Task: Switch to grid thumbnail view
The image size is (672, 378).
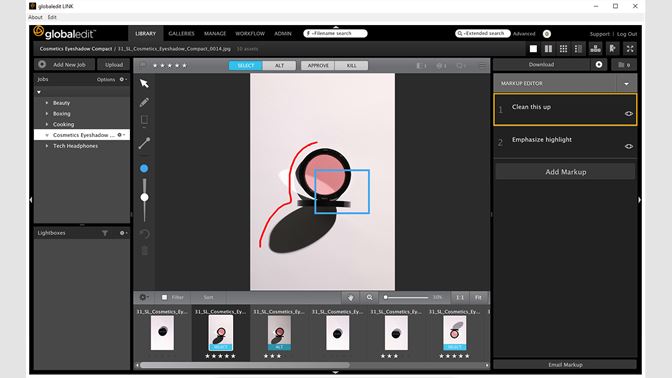Action: click(563, 49)
